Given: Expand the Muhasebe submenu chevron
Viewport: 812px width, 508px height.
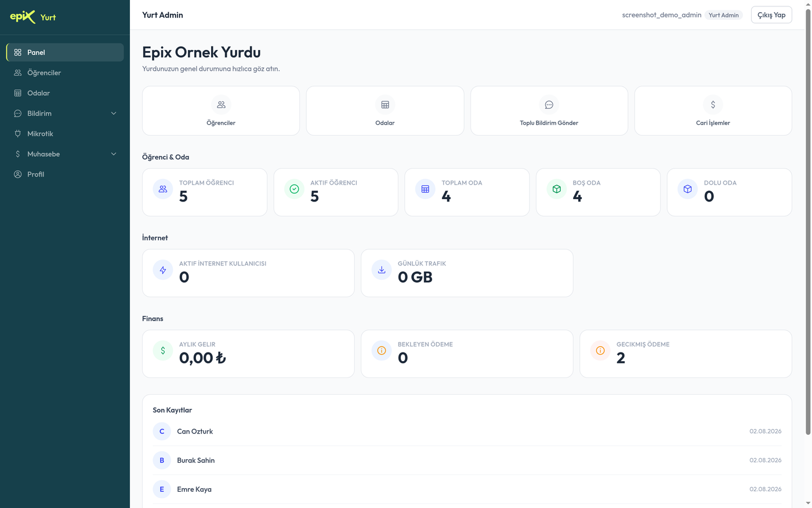Looking at the screenshot, I should [x=114, y=154].
